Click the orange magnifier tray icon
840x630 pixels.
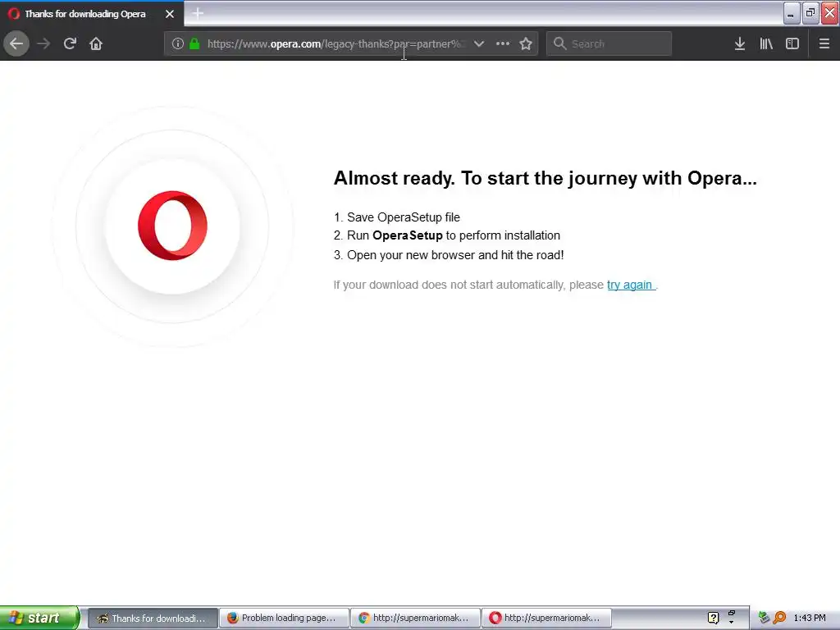tap(779, 618)
